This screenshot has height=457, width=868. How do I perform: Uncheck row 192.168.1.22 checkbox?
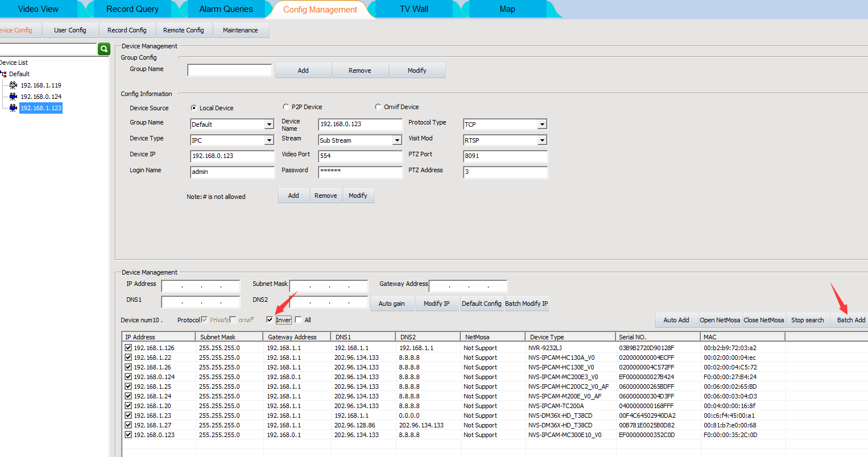(129, 358)
